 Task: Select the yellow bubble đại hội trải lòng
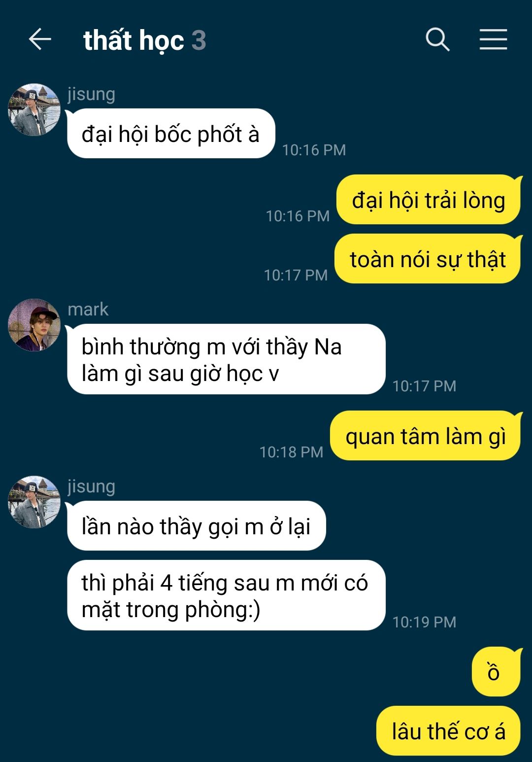click(x=429, y=200)
